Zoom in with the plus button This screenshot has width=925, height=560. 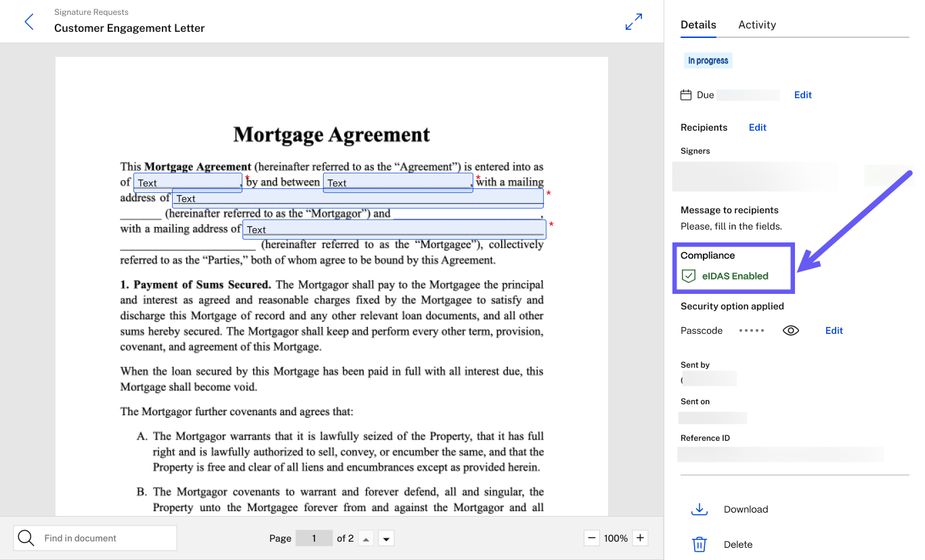639,538
